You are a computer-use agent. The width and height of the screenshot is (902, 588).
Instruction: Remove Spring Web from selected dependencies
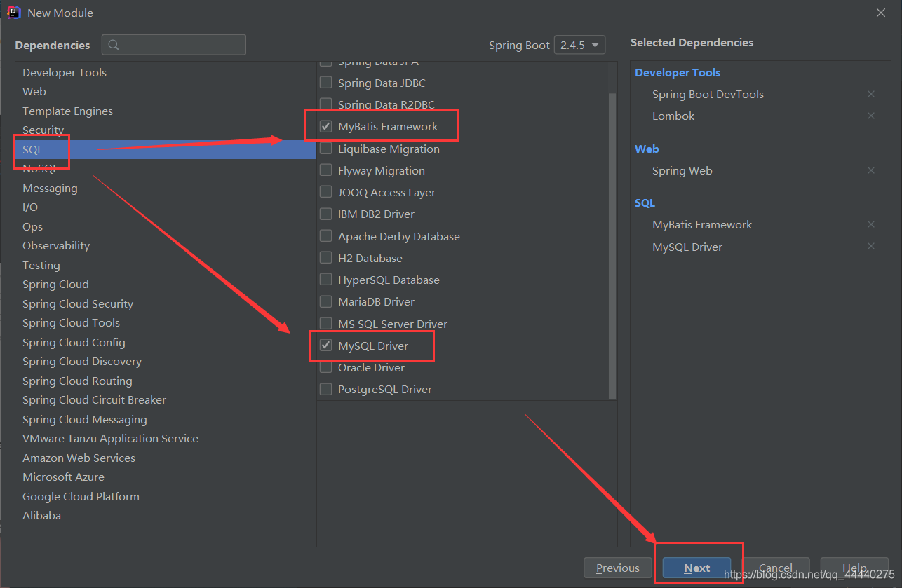click(x=870, y=170)
